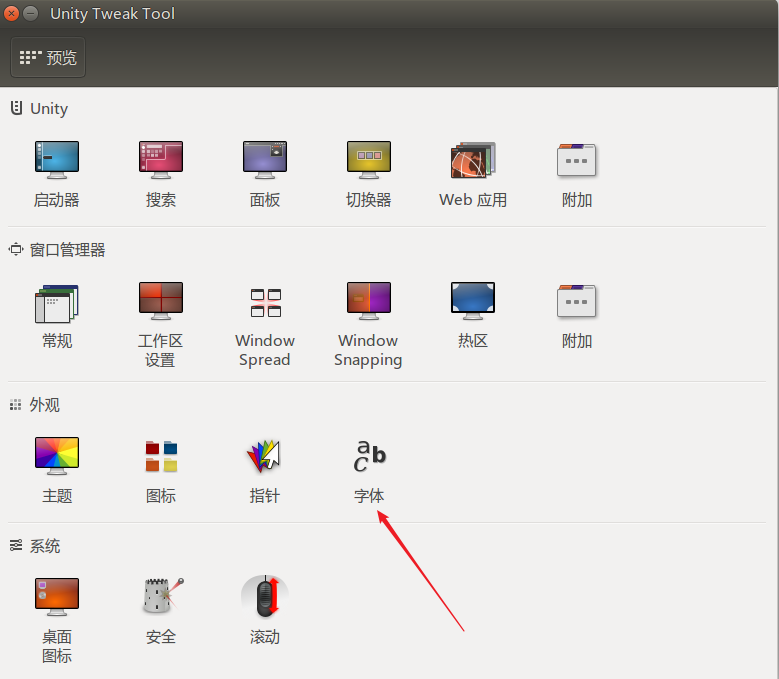
Task: Open the Window Snapping settings
Action: 368,325
